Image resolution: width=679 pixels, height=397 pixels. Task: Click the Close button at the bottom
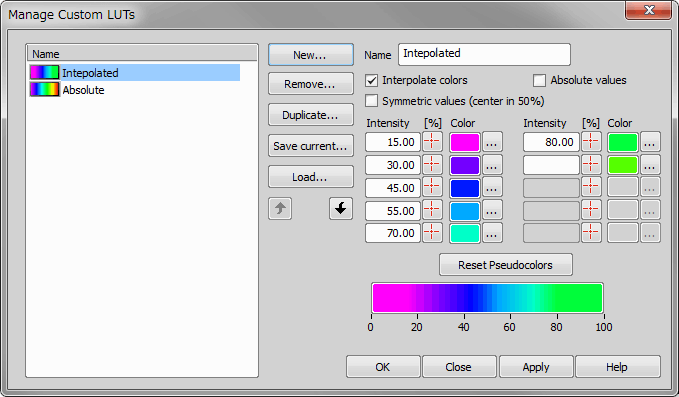point(459,367)
